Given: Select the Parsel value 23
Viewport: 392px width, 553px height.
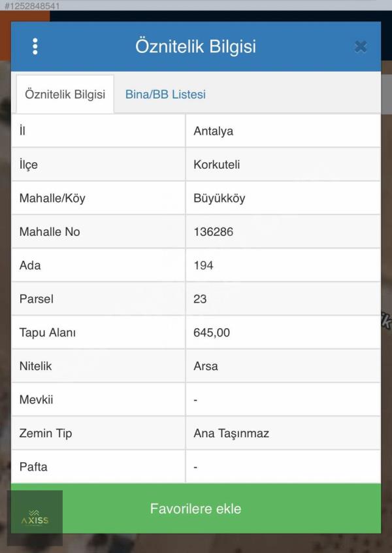Looking at the screenshot, I should pos(201,299).
